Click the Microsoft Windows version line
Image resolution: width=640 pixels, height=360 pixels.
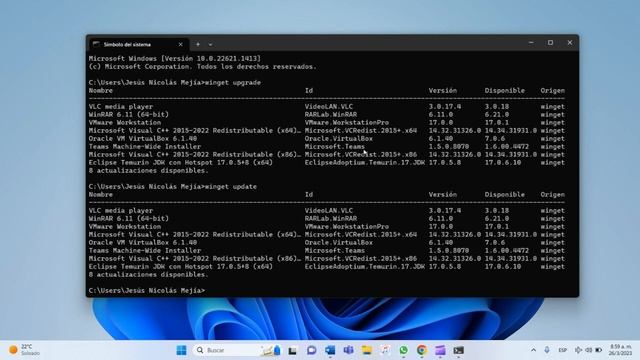175,58
